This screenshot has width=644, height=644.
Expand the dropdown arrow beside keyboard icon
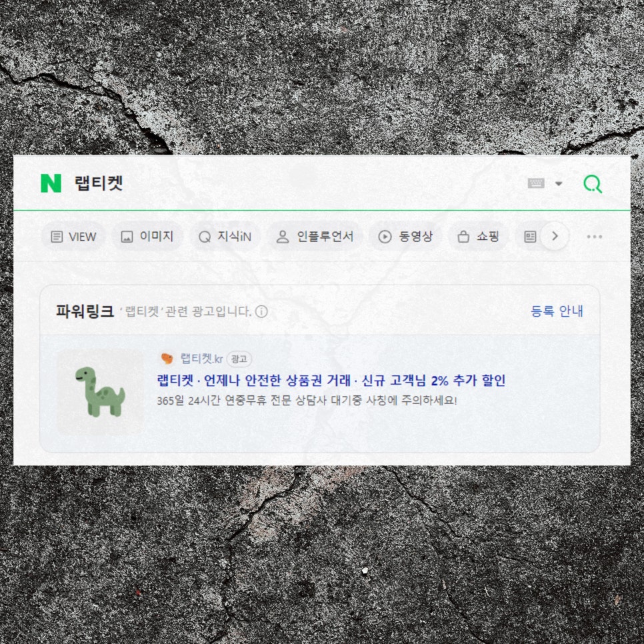point(559,183)
